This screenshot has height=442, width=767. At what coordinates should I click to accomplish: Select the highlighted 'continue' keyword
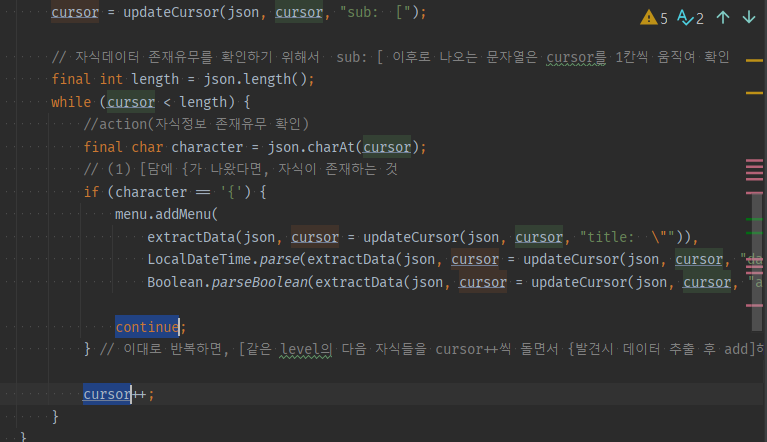coord(147,327)
